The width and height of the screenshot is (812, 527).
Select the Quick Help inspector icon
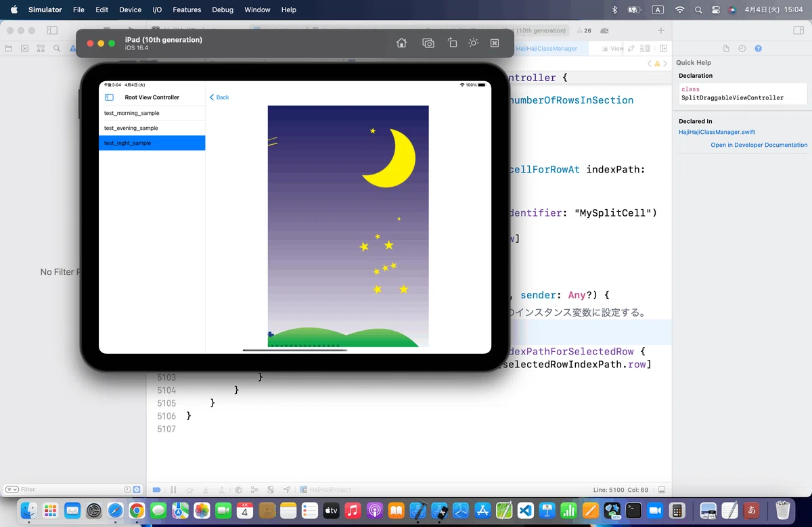click(x=759, y=49)
